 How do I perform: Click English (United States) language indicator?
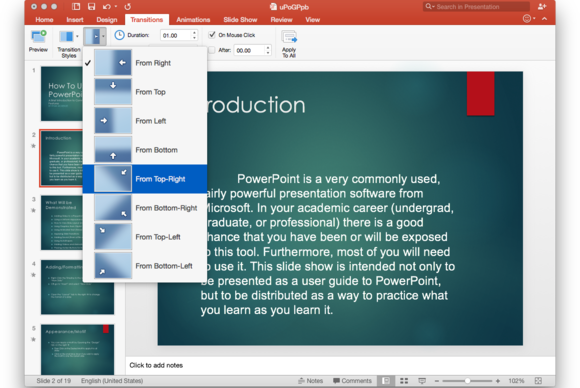[x=112, y=381]
